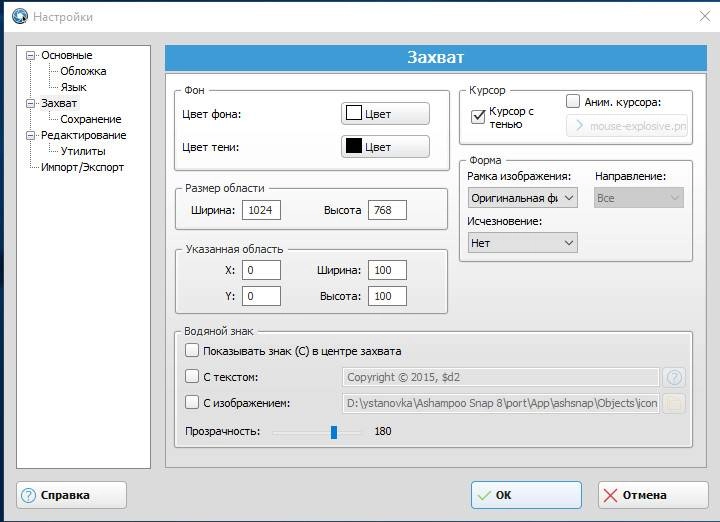Collapse the Основные tree node

[30, 56]
